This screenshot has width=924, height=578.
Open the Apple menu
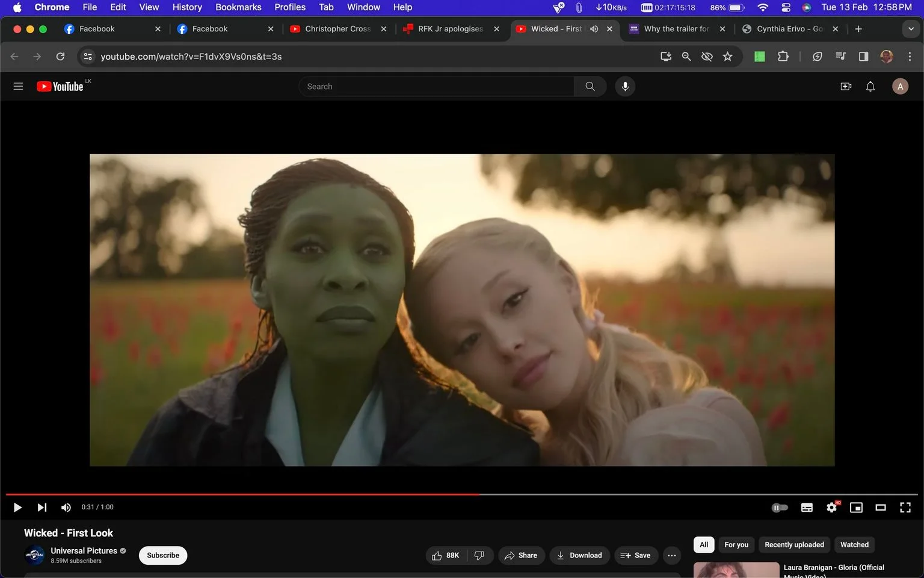pos(17,7)
